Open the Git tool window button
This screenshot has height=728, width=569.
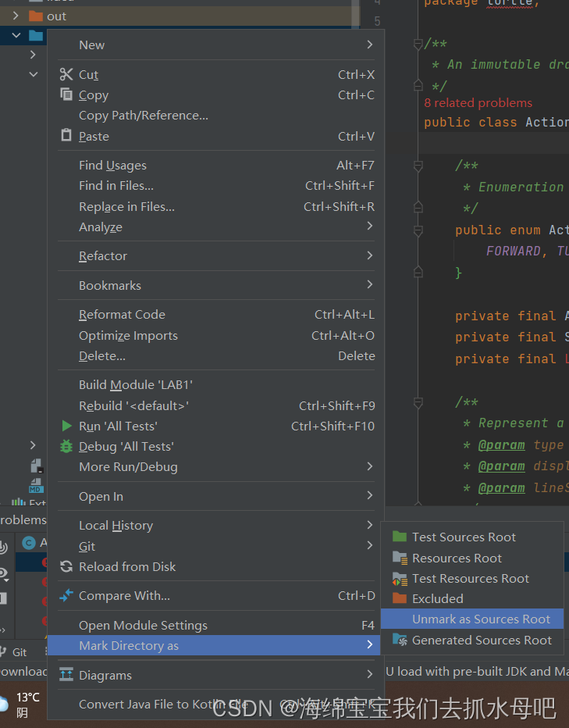click(14, 652)
